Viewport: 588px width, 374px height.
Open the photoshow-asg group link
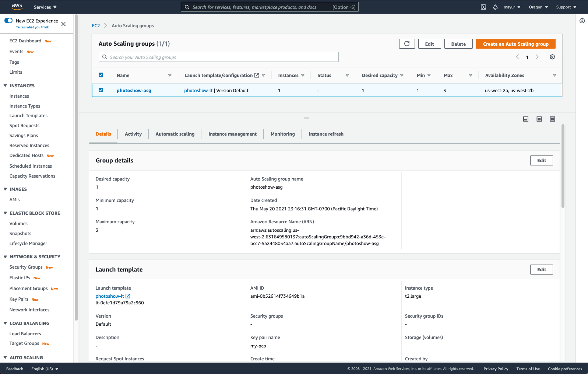134,91
